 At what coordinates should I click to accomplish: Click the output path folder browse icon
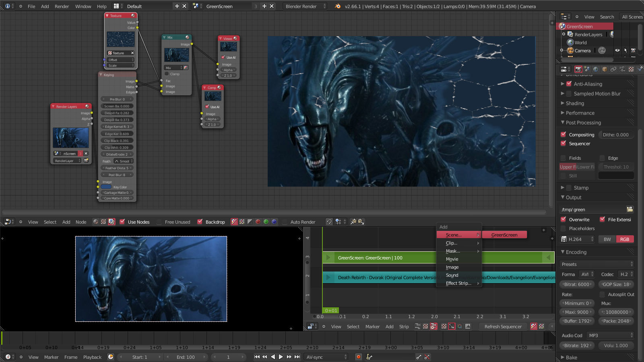click(630, 209)
